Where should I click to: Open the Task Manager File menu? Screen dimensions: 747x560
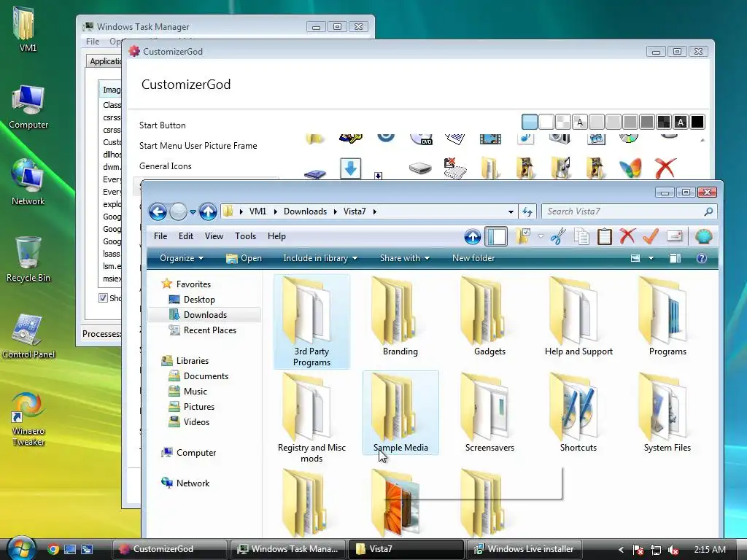[93, 42]
